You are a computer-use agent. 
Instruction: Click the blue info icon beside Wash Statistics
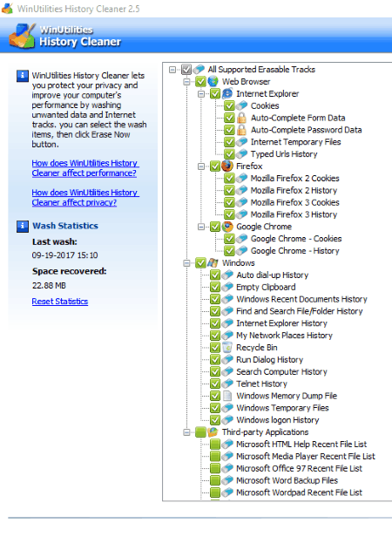tap(23, 227)
